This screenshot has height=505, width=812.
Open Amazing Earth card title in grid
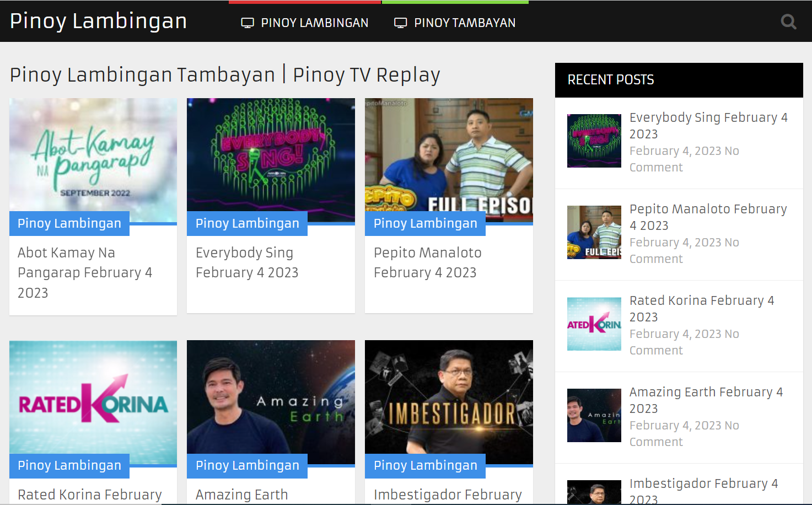pyautogui.click(x=242, y=495)
